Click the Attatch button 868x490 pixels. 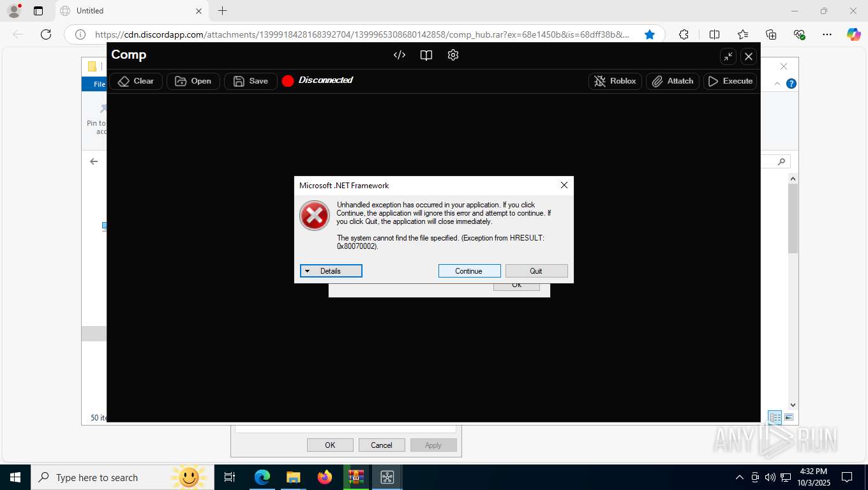pyautogui.click(x=673, y=81)
